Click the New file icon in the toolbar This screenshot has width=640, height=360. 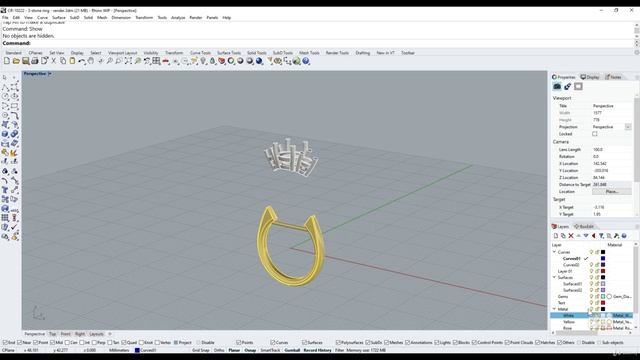[x=7, y=61]
